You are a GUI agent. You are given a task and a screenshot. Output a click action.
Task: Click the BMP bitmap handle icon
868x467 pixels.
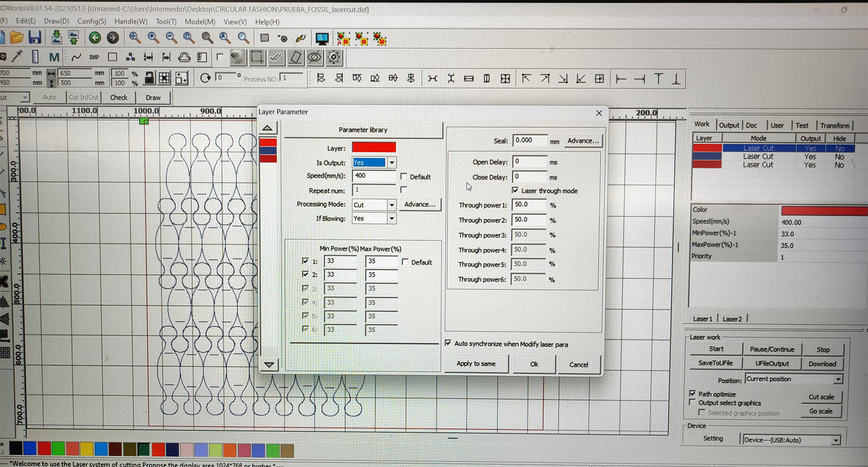point(94,57)
